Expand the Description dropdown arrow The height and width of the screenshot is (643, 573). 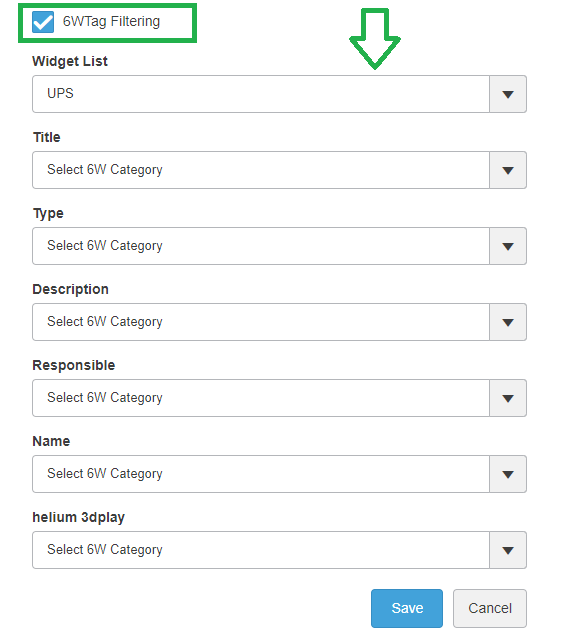(508, 322)
